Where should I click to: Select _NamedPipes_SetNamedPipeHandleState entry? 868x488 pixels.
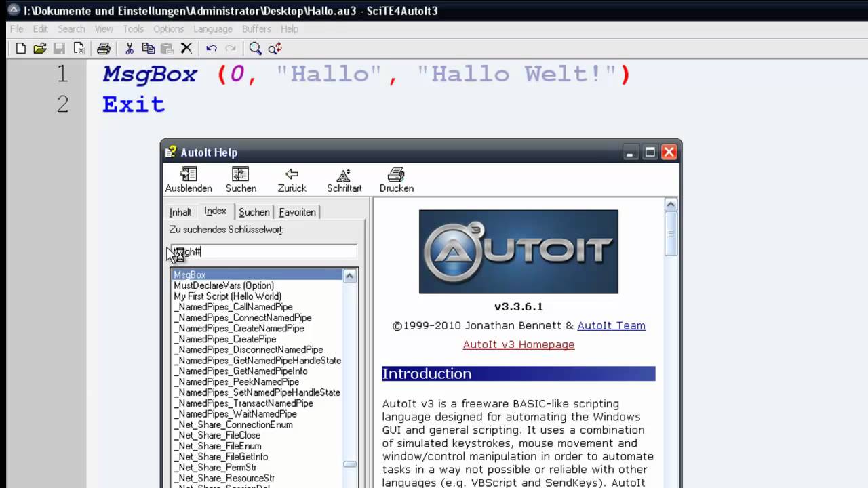click(x=257, y=392)
